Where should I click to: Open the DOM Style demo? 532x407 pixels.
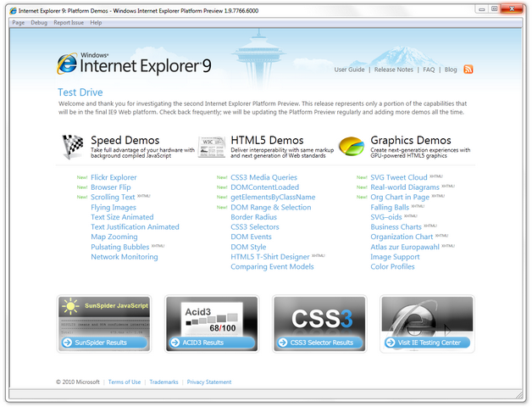click(x=248, y=247)
